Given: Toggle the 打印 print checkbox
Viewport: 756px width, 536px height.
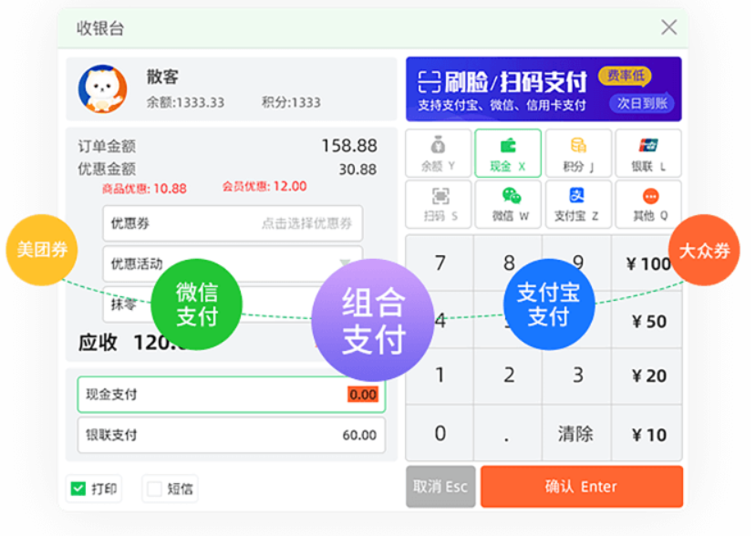Looking at the screenshot, I should click(78, 489).
